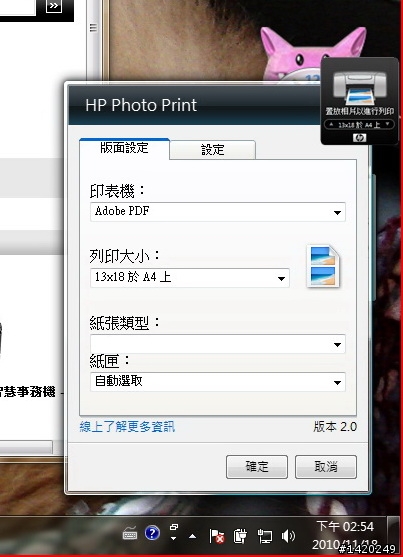
Task: Confirm with the 確定 button
Action: point(257,467)
